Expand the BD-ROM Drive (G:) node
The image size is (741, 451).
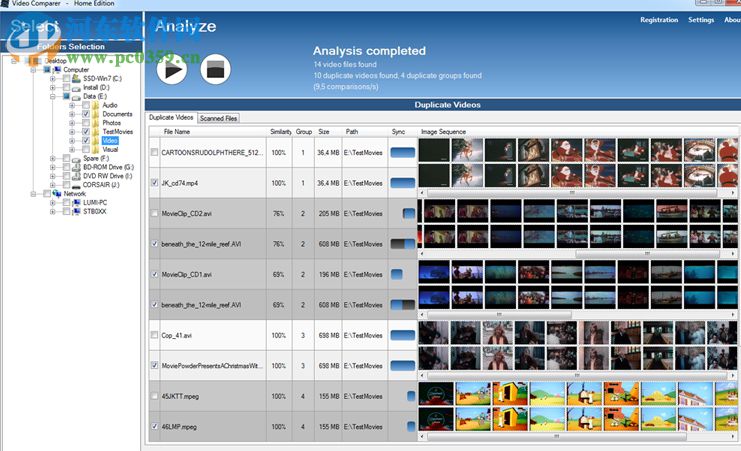tap(52, 167)
